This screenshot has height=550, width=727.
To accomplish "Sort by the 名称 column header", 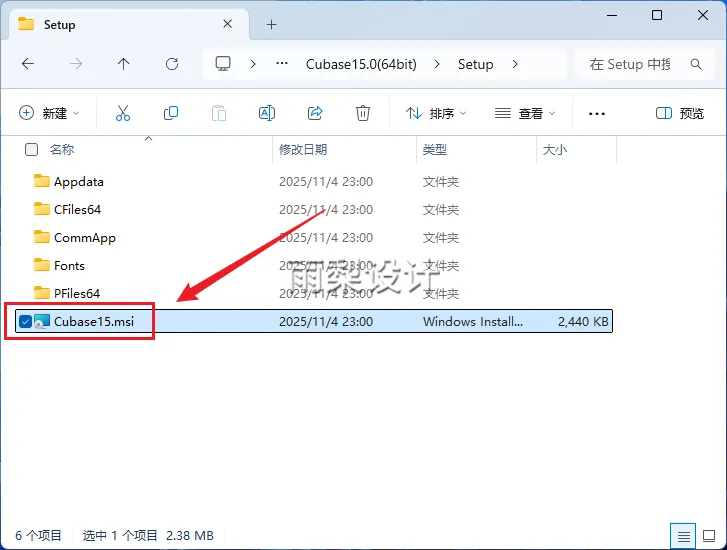I will pyautogui.click(x=62, y=150).
